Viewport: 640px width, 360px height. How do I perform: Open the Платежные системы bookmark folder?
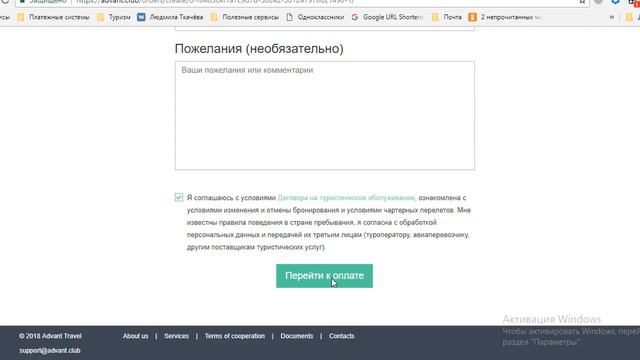click(53, 17)
